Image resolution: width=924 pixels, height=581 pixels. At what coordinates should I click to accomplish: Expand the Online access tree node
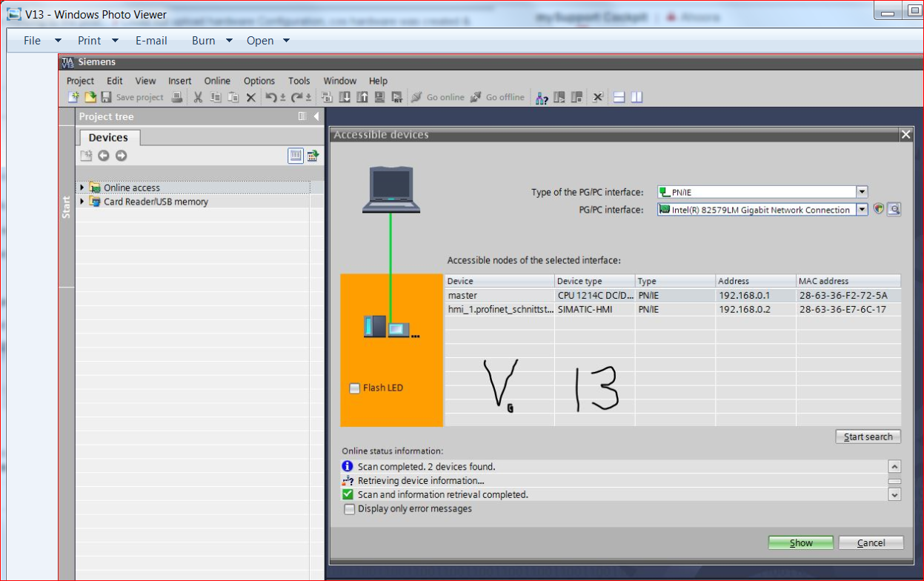(82, 187)
